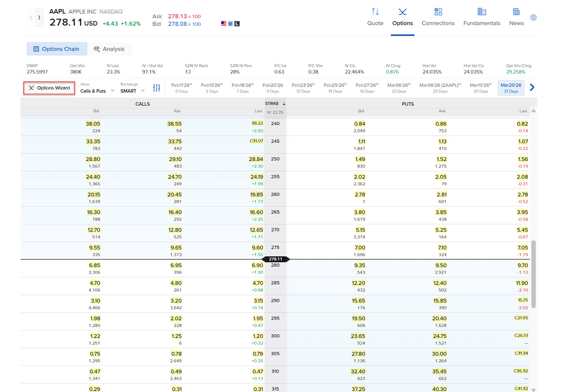This screenshot has width=583, height=392.
Task: Expand the Calls & Puts view dropdown
Action: point(97,91)
